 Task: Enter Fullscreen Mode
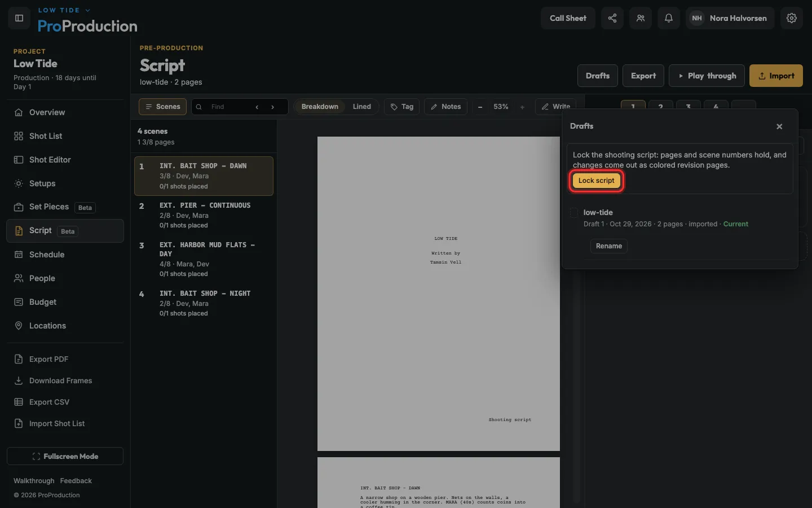(65, 456)
